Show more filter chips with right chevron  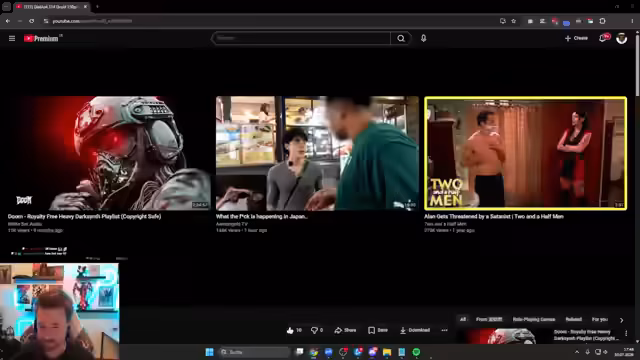coord(621,320)
